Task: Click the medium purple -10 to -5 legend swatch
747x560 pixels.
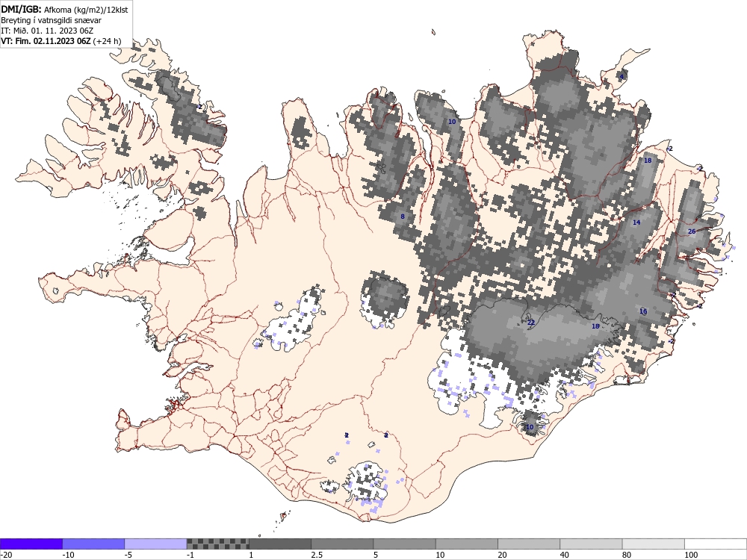Action: 93,544
